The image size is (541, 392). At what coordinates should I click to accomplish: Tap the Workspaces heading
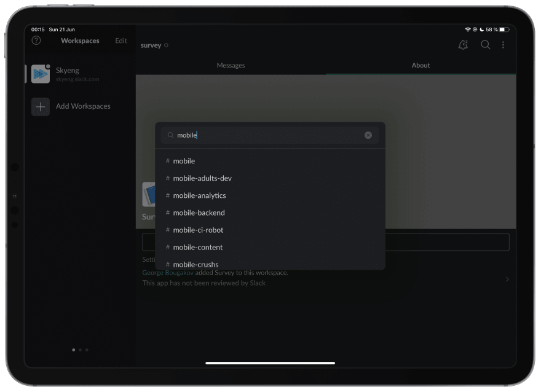pos(80,41)
